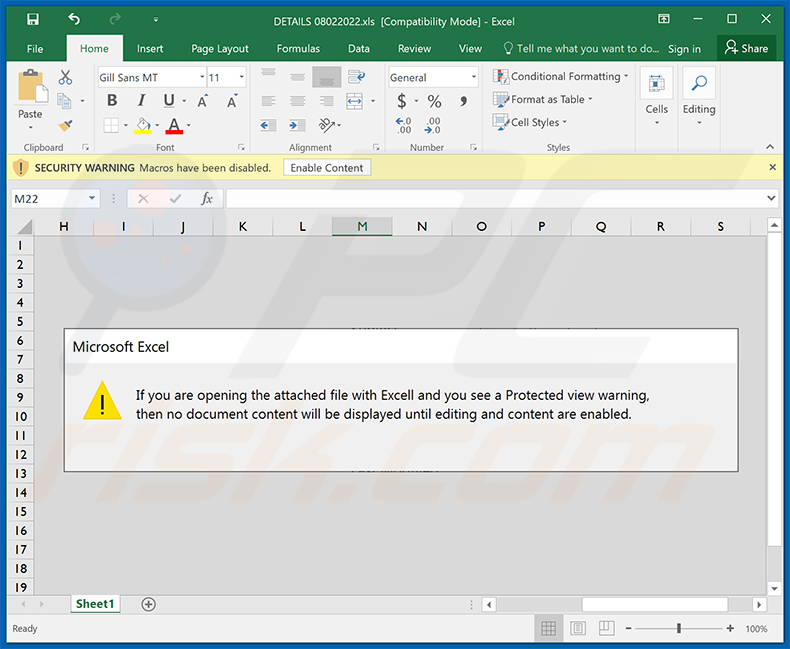This screenshot has height=649, width=790.
Task: Merge and center cells icon
Action: (x=355, y=101)
